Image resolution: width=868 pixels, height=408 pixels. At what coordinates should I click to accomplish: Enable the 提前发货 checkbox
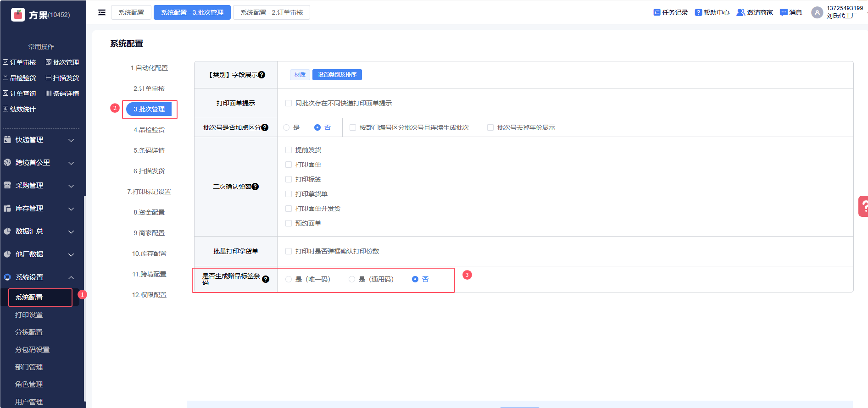(289, 150)
